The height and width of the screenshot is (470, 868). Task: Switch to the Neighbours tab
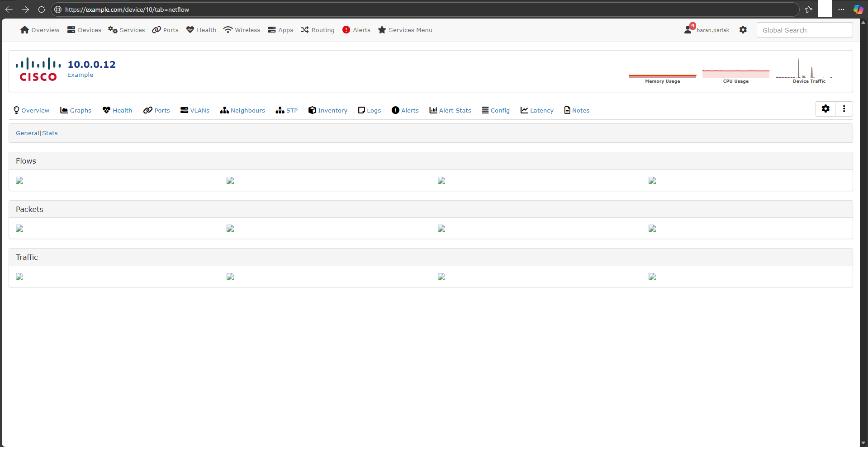coord(243,110)
